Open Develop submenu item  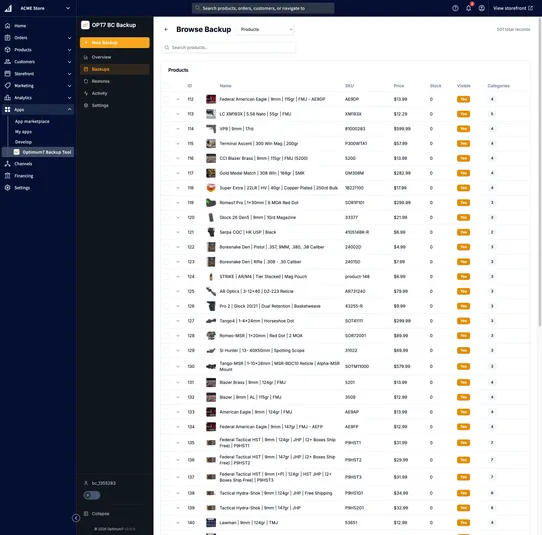[x=23, y=142]
